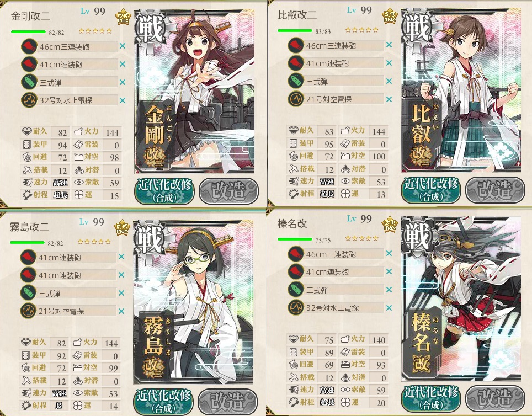
Task: Remove Haruna's 41cm twin gun with X
Action: (389, 271)
